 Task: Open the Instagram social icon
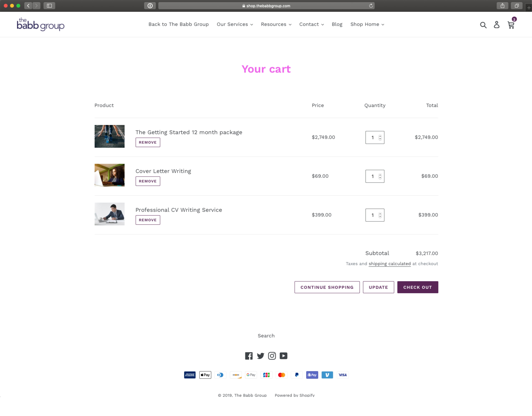[272, 356]
